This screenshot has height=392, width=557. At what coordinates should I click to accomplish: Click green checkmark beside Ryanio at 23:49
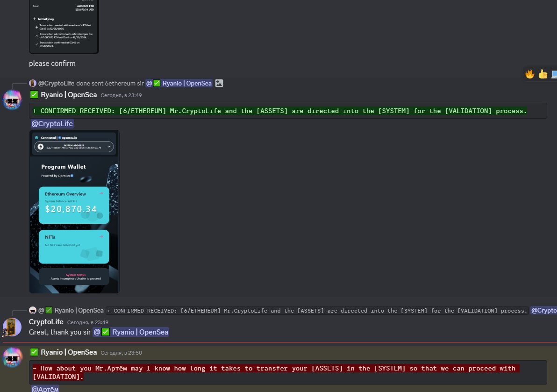coord(34,95)
